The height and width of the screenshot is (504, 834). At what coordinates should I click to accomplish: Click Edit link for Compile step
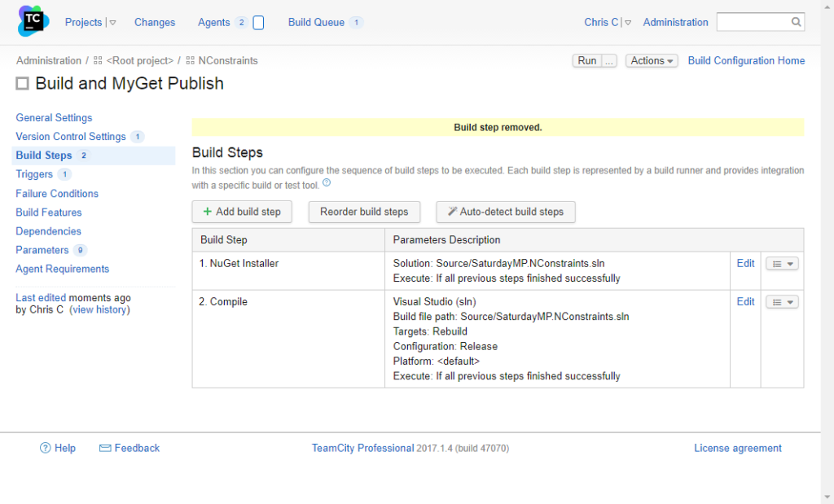point(745,301)
